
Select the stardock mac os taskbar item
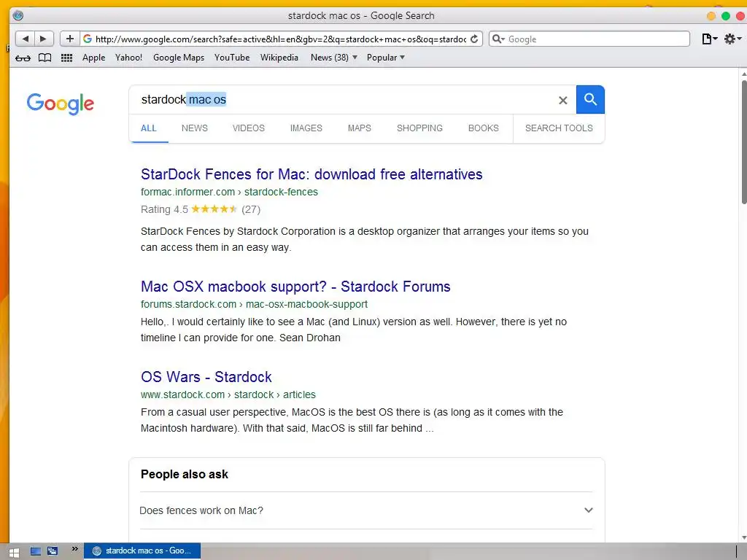[x=142, y=551]
